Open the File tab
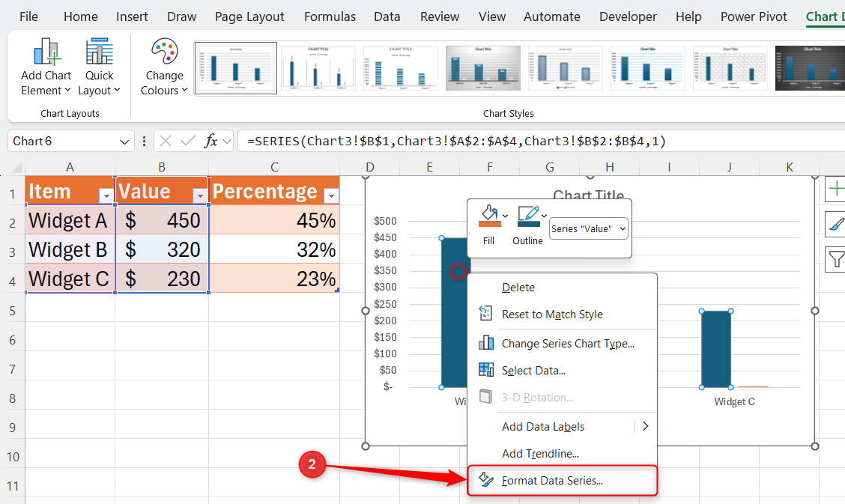Image resolution: width=845 pixels, height=504 pixels. (x=28, y=16)
